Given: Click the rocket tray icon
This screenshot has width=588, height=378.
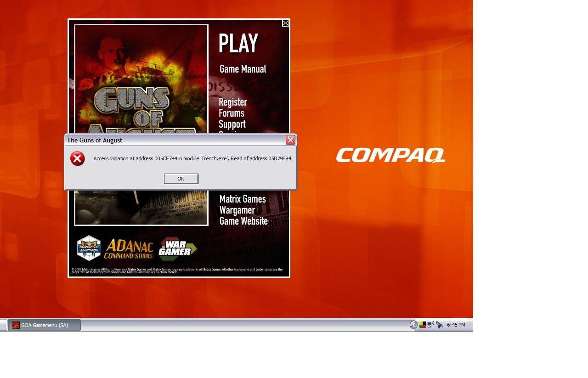Looking at the screenshot, I should click(440, 325).
